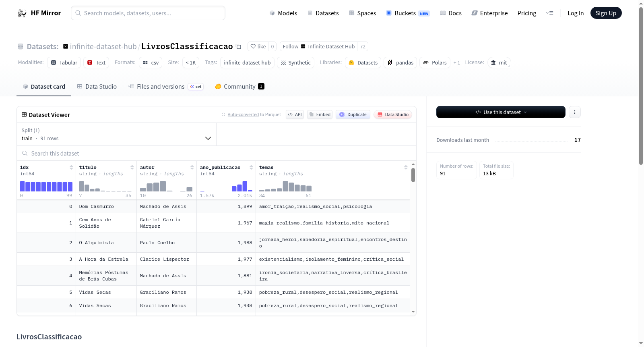Sort the idx column
Viewport: 644px width, 347px height.
coord(71,167)
